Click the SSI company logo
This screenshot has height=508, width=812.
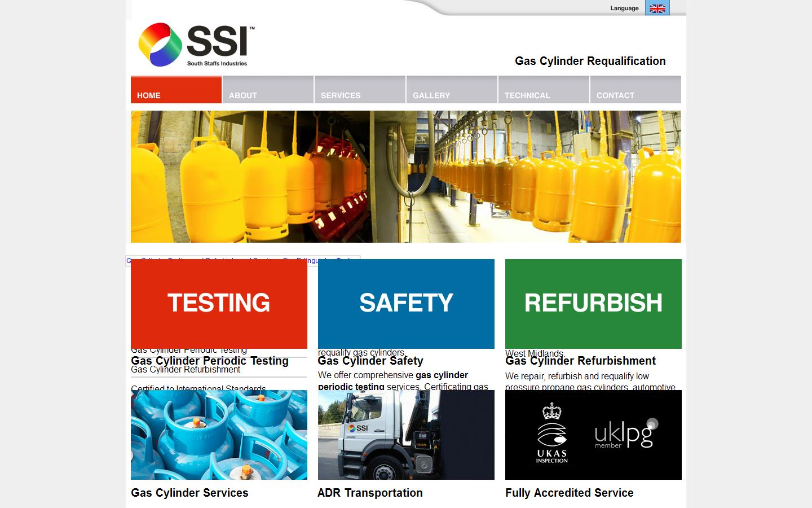click(195, 44)
